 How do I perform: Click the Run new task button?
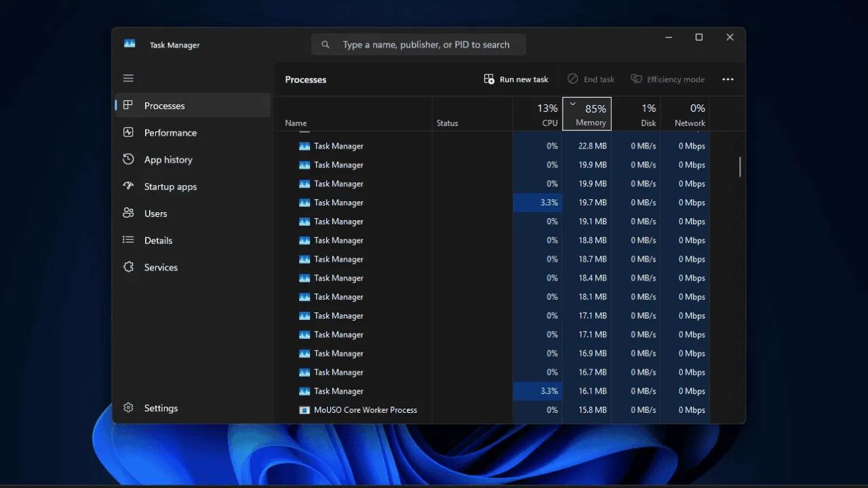point(515,79)
